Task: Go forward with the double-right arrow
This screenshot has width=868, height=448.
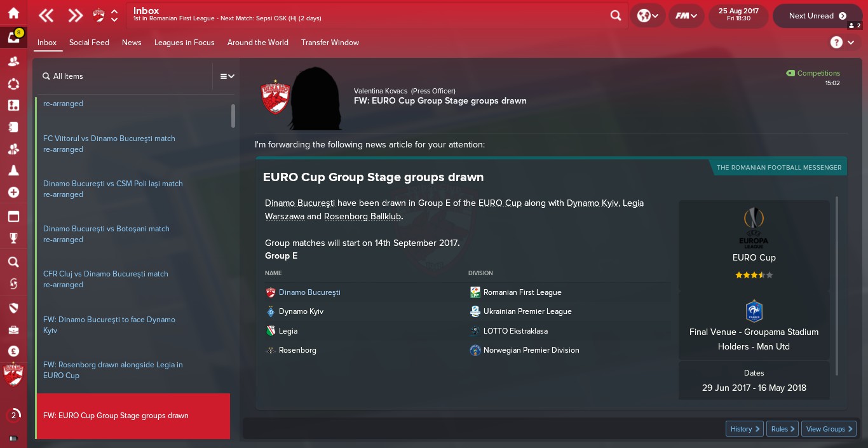Action: (x=76, y=16)
